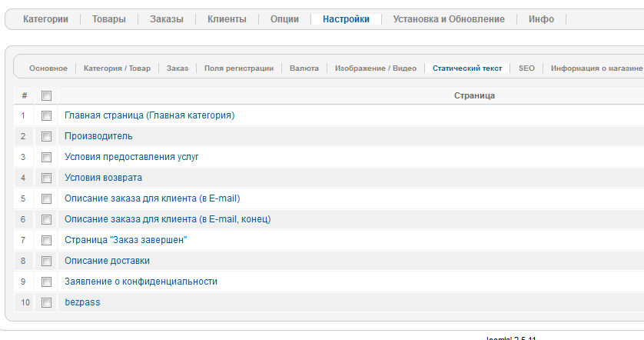Switch to the SEO tab

tap(526, 68)
